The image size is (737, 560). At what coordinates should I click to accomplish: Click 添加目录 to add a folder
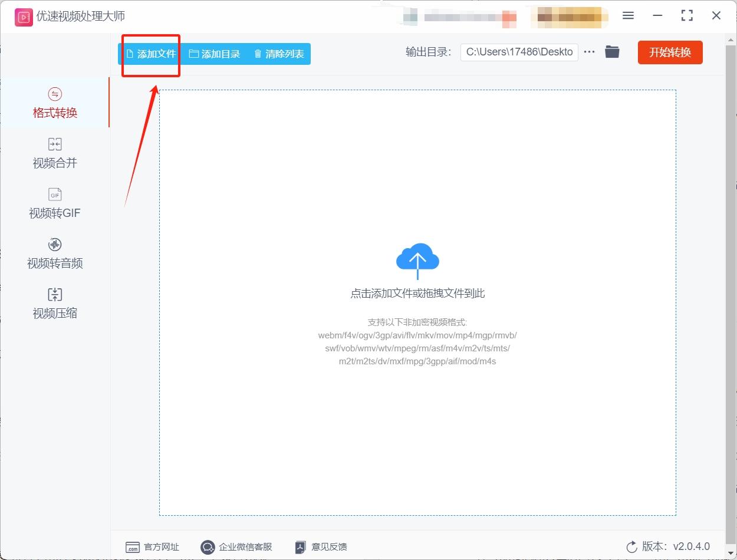coord(216,54)
